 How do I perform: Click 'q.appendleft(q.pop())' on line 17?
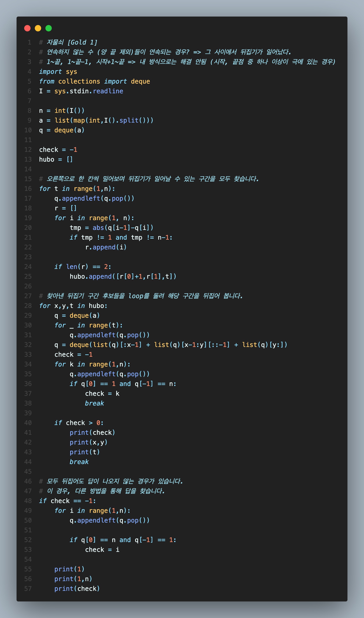coord(94,198)
